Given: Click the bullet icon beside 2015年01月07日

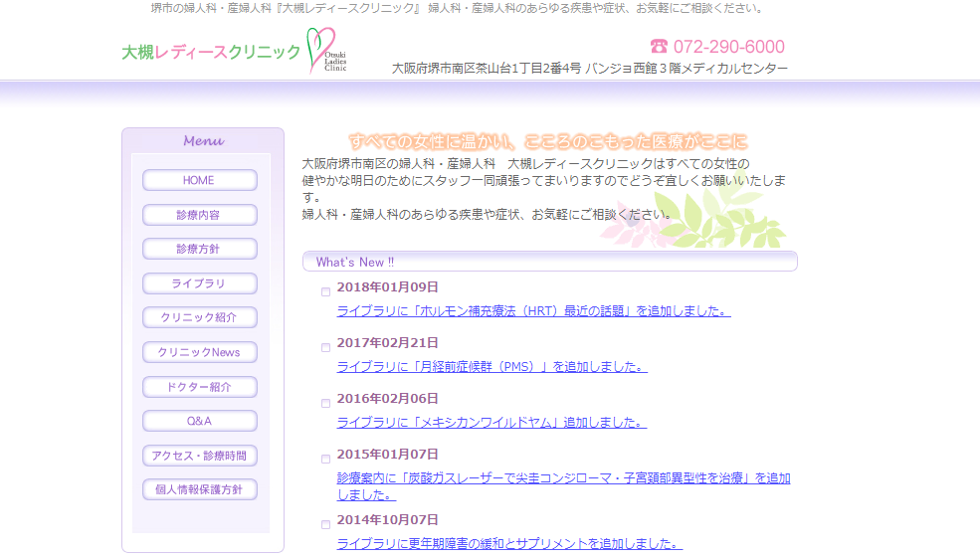Looking at the screenshot, I should click(x=325, y=460).
